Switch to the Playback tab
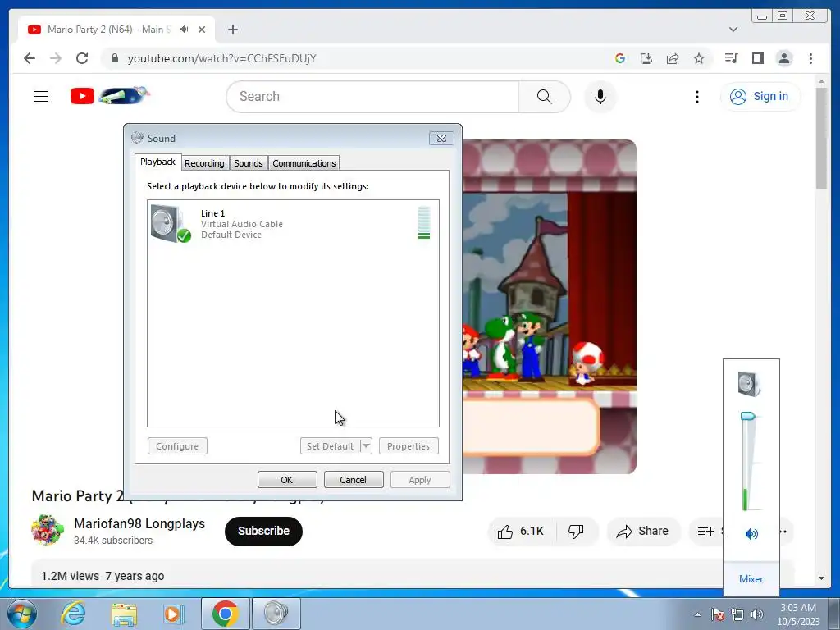The image size is (840, 630). pyautogui.click(x=157, y=162)
